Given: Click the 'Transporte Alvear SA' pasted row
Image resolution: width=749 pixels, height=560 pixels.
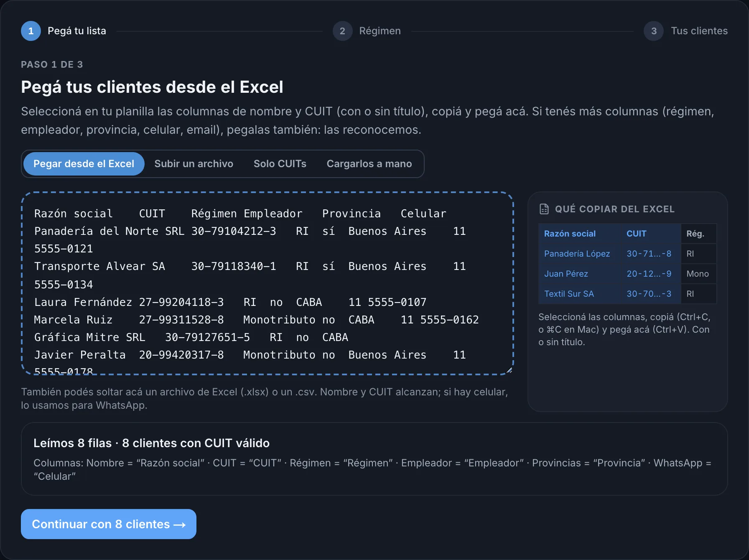Looking at the screenshot, I should 250,275.
